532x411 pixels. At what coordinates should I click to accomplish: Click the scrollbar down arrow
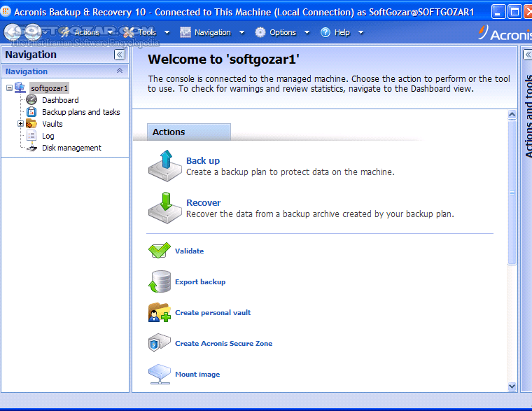coord(512,386)
